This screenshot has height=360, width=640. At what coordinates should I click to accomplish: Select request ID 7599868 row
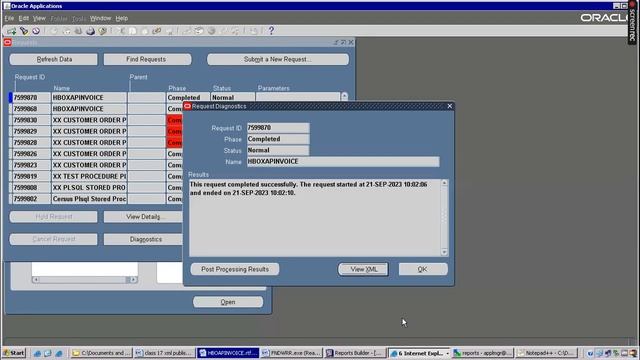[x=30, y=109]
